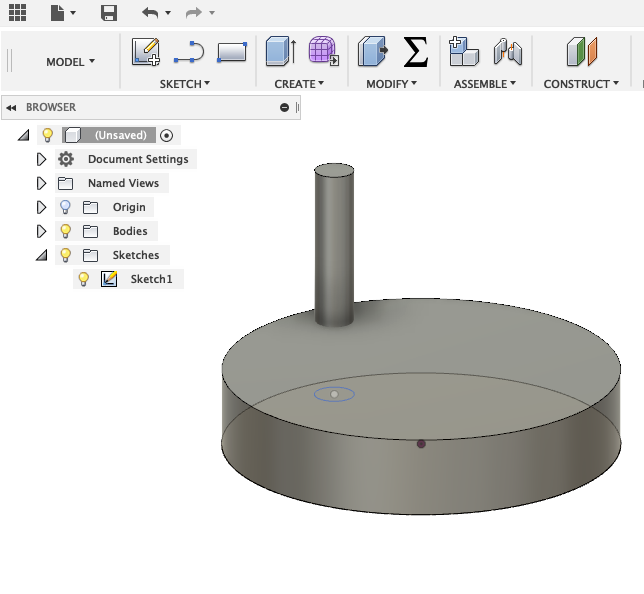644x594 pixels.
Task: Select the top face of tall cylinder
Action: point(334,170)
